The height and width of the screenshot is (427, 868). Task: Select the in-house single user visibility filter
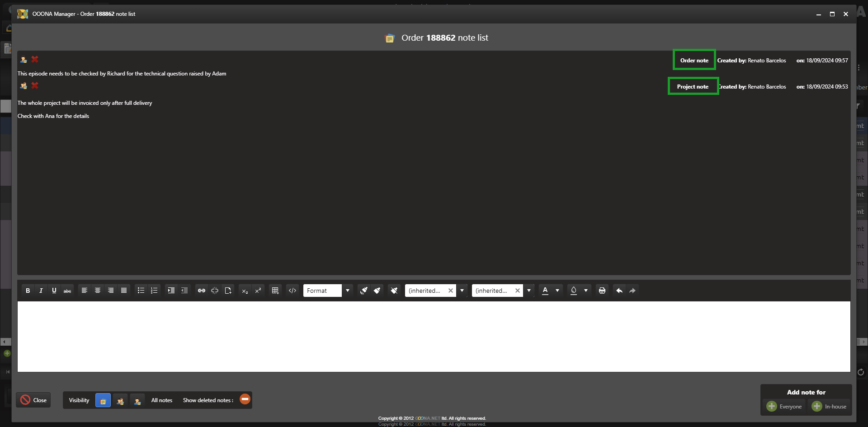pos(137,400)
